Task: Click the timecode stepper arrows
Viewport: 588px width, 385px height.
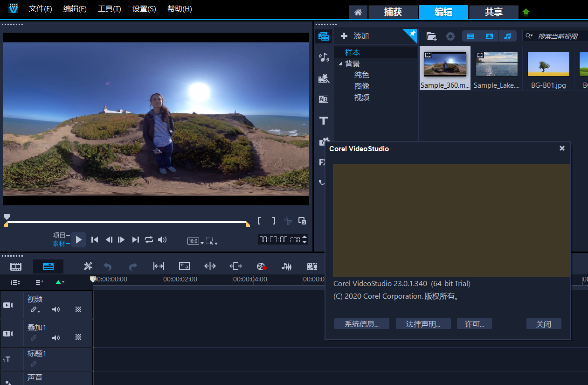Action: (305, 239)
